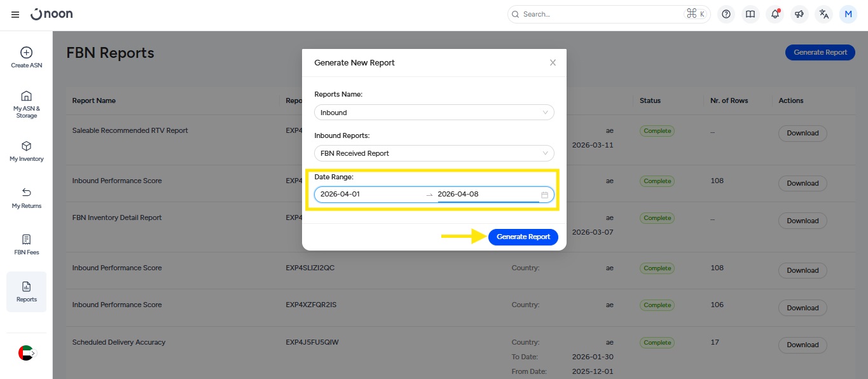The width and height of the screenshot is (868, 379).
Task: Click the help question mark icon
Action: [726, 14]
